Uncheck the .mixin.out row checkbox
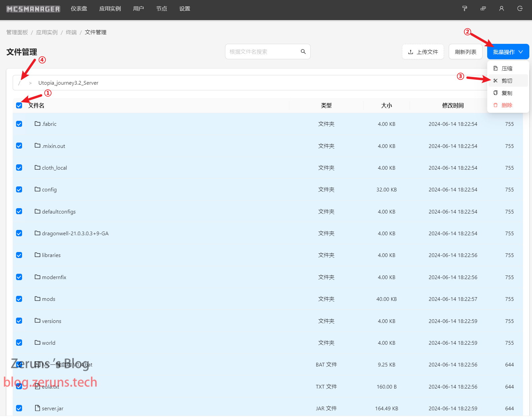The width and height of the screenshot is (532, 418). 19,146
